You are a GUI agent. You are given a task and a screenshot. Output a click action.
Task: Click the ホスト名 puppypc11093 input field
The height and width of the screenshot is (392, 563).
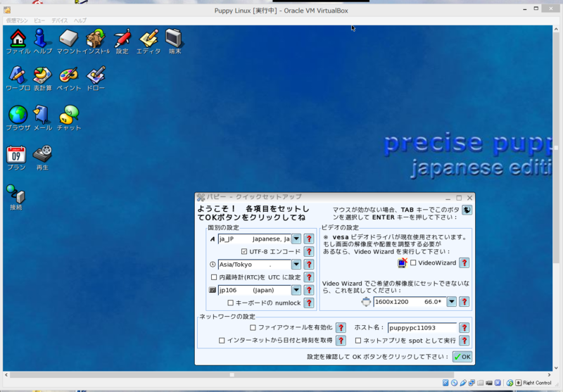pos(422,328)
